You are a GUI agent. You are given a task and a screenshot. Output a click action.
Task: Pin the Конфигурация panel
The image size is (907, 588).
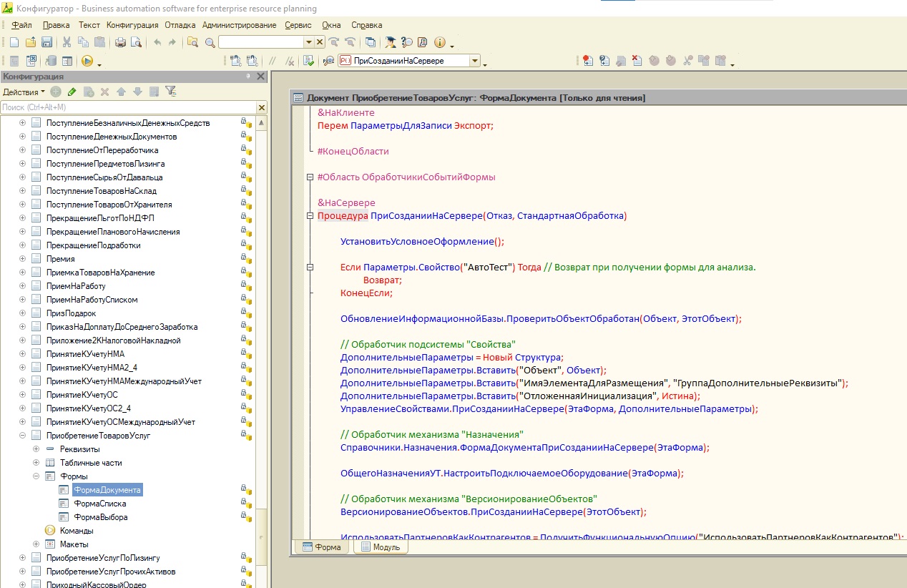248,77
